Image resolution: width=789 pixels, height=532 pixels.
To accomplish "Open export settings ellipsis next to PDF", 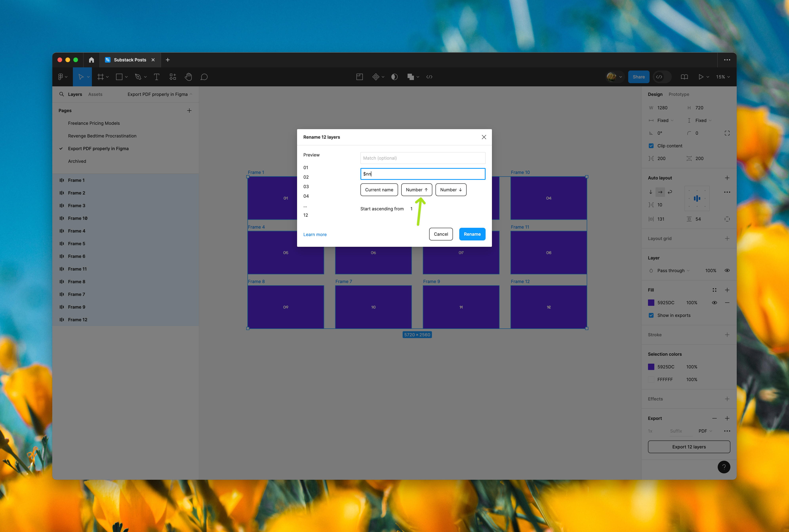I will 727,431.
